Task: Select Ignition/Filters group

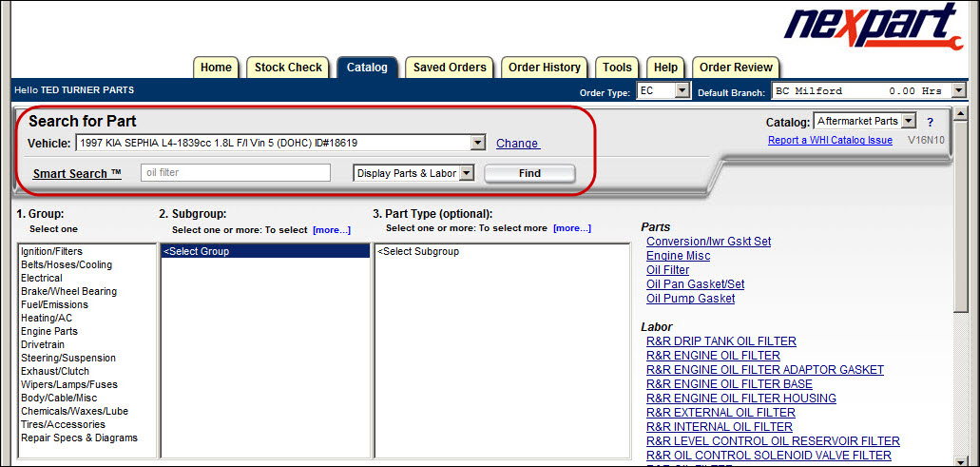Action: [52, 251]
